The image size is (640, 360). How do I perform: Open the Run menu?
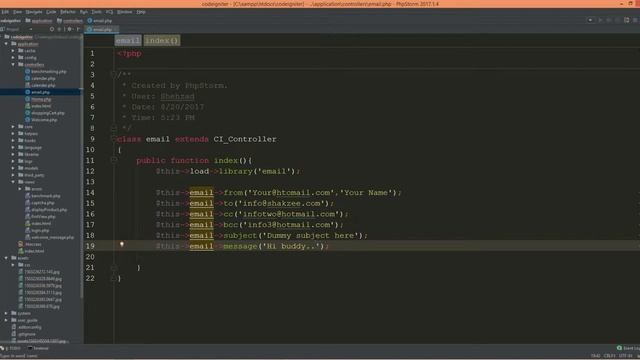(x=84, y=12)
